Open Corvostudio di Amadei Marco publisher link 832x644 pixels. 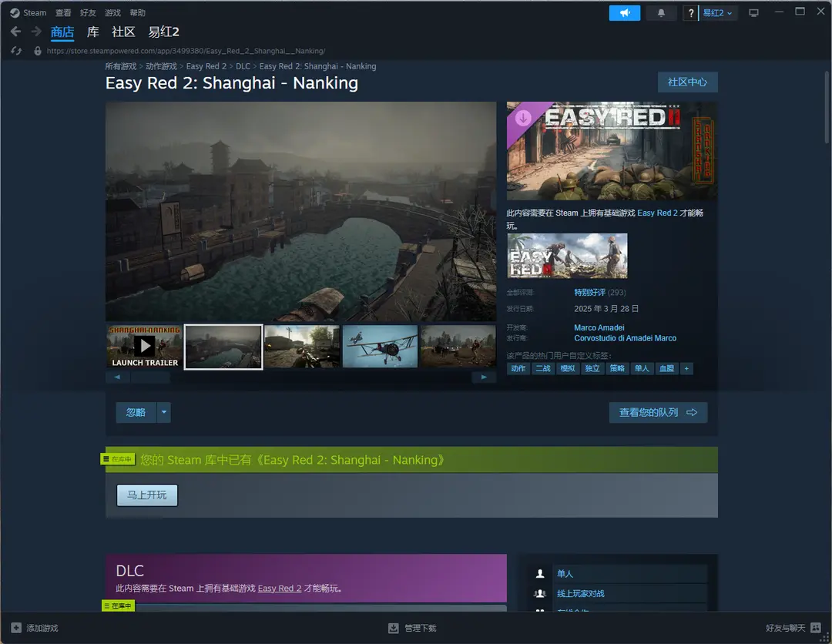point(625,338)
